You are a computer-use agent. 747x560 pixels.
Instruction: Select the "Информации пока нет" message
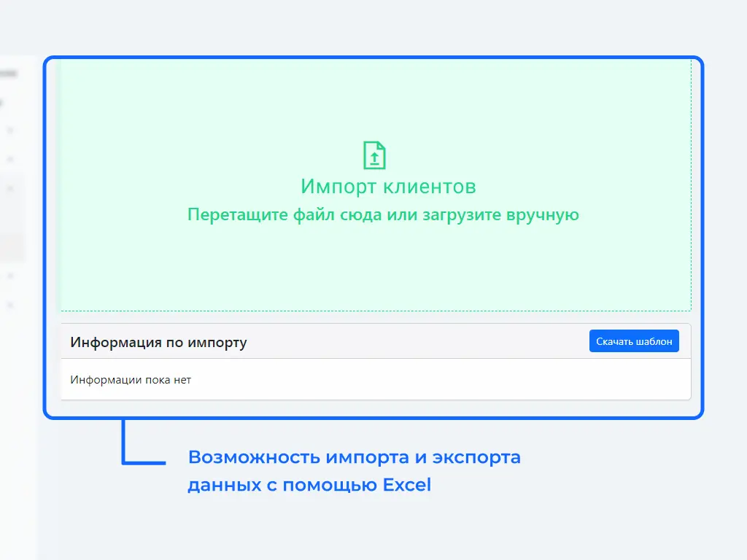[x=131, y=380]
